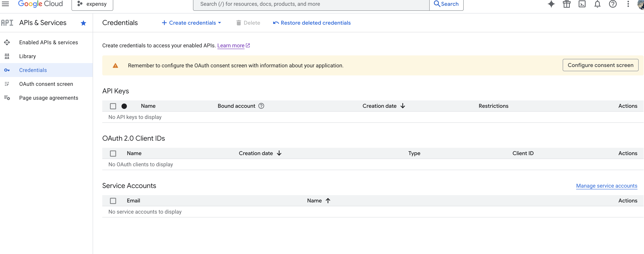Screen dimensions: 644x254
Task: Open notifications bell
Action: (x=597, y=4)
